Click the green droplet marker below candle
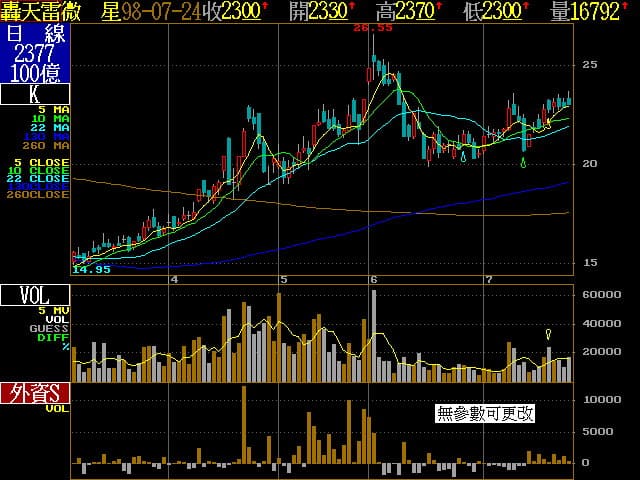The width and height of the screenshot is (640, 480). (x=524, y=161)
